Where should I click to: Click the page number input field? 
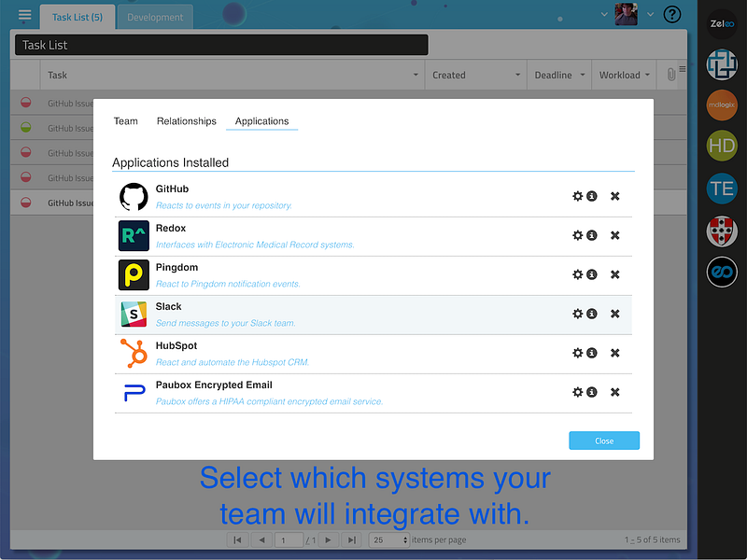(289, 540)
